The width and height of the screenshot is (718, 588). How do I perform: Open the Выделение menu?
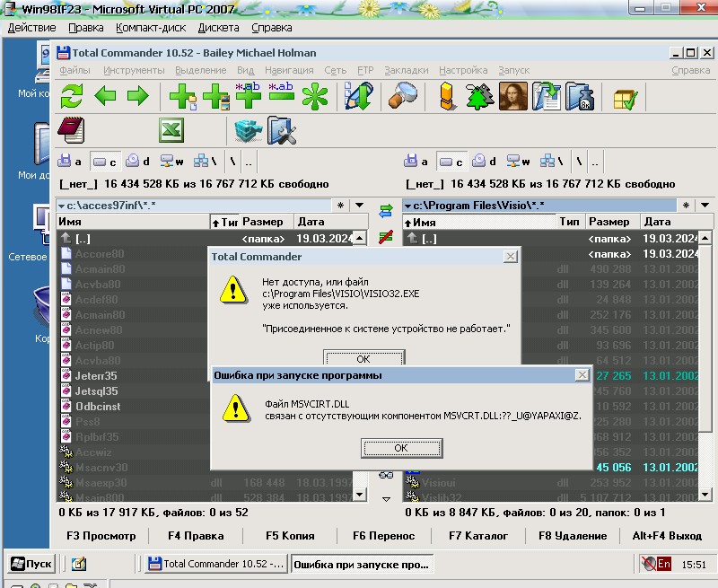click(200, 71)
